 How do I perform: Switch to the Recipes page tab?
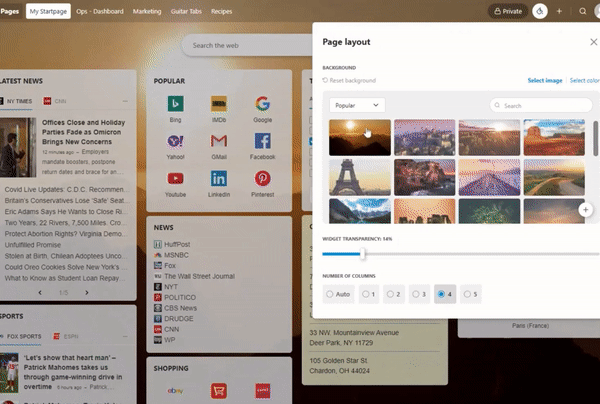coord(222,11)
